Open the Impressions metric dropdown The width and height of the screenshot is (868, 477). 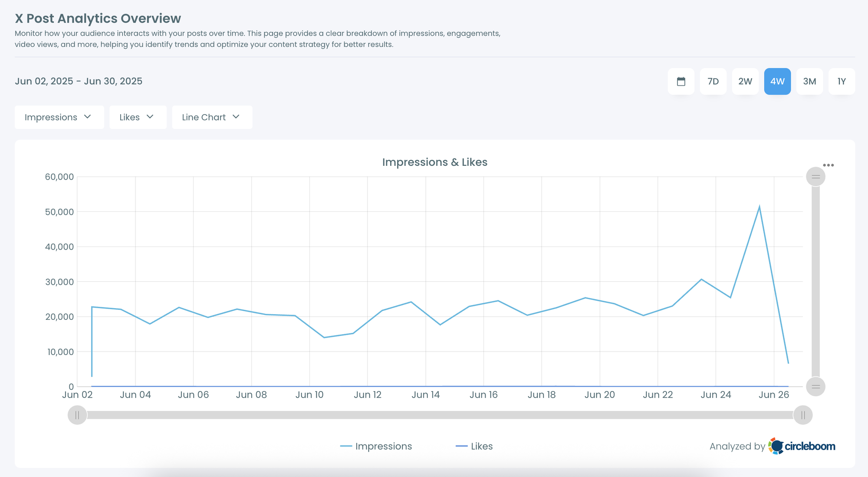59,117
